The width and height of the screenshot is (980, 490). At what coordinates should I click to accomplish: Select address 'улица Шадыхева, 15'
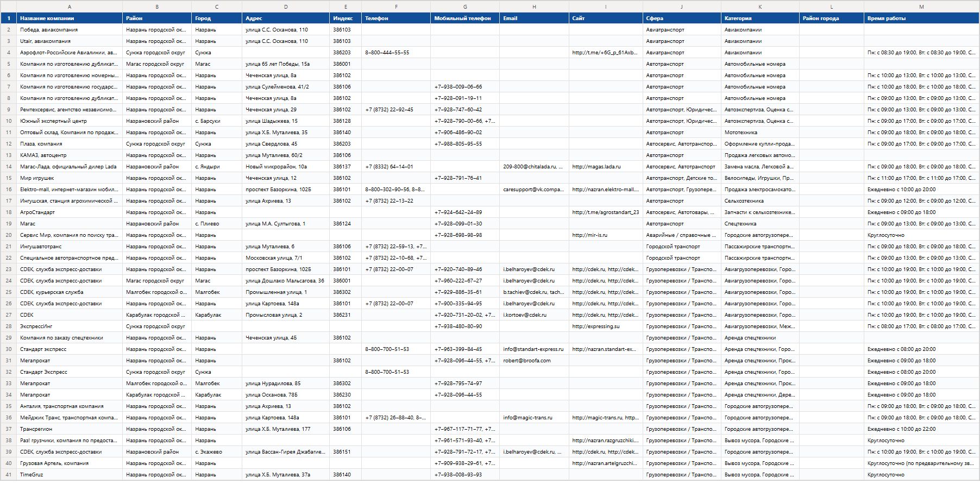(x=286, y=121)
